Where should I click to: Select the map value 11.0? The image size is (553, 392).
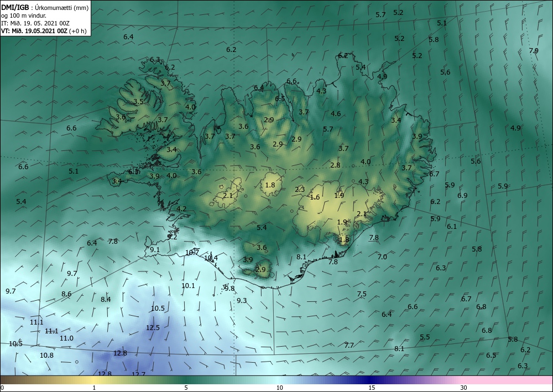(x=66, y=338)
